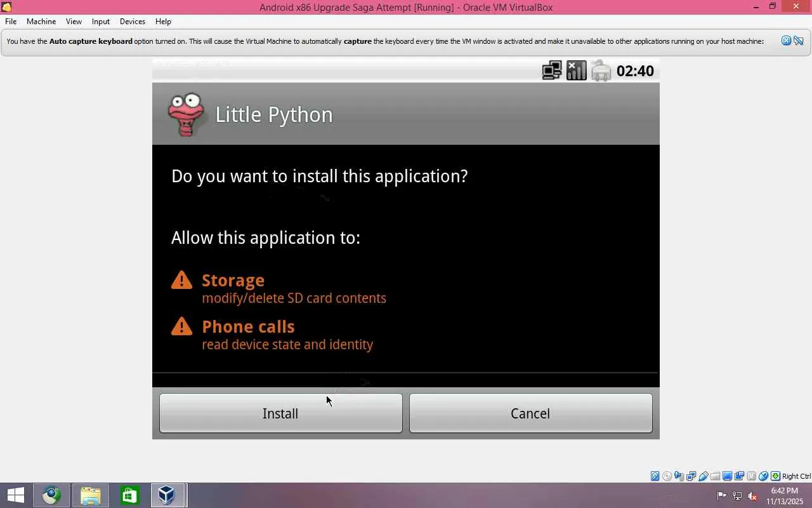Screen dimensions: 812x508
Task: Open the Input menu
Action: (x=100, y=21)
